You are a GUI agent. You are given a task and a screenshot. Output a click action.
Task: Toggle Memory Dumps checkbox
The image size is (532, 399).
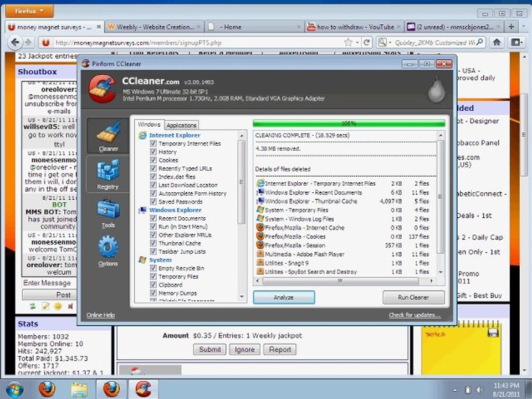[153, 293]
